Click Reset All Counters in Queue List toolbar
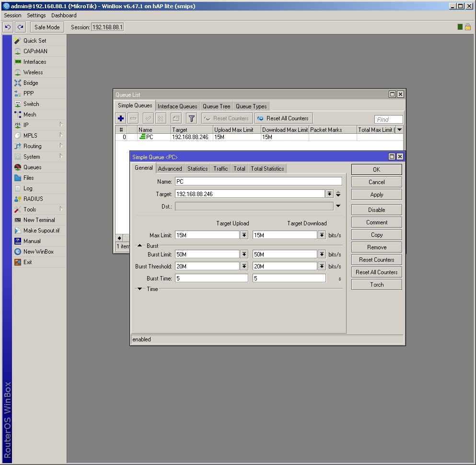 point(284,118)
